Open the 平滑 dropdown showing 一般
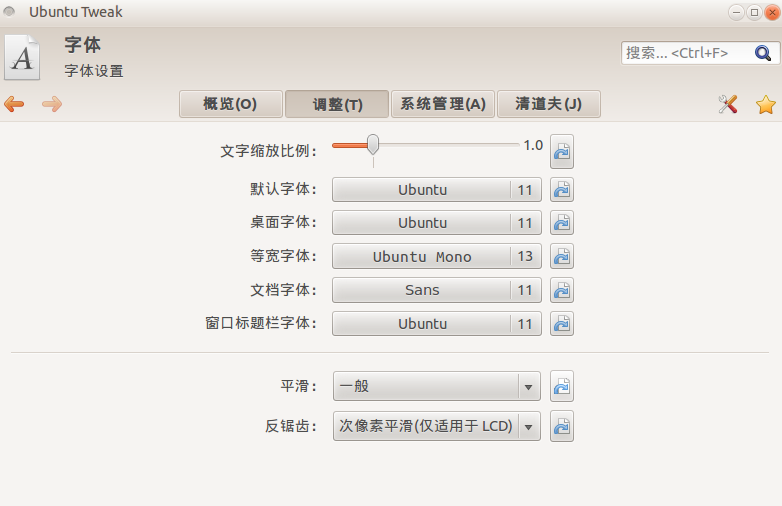The width and height of the screenshot is (782, 506). pos(436,386)
